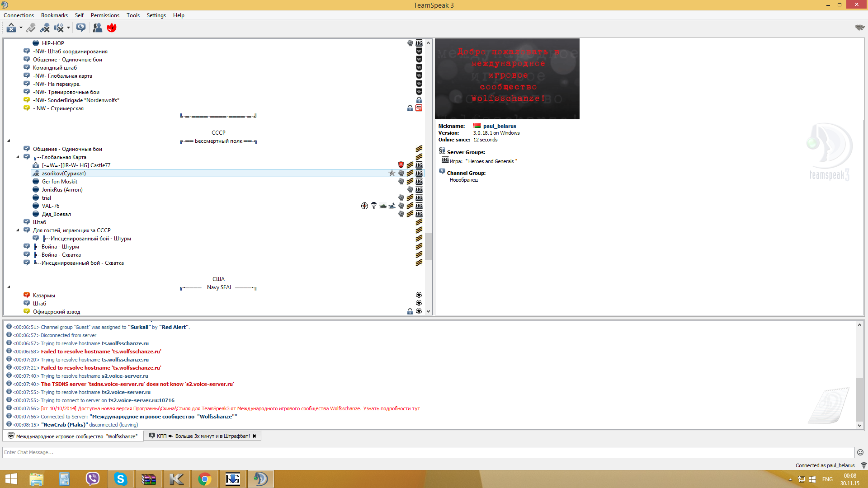Toggle Subscribe to All Channels eye icon
Screen dimensions: 868x488
[x=81, y=28]
